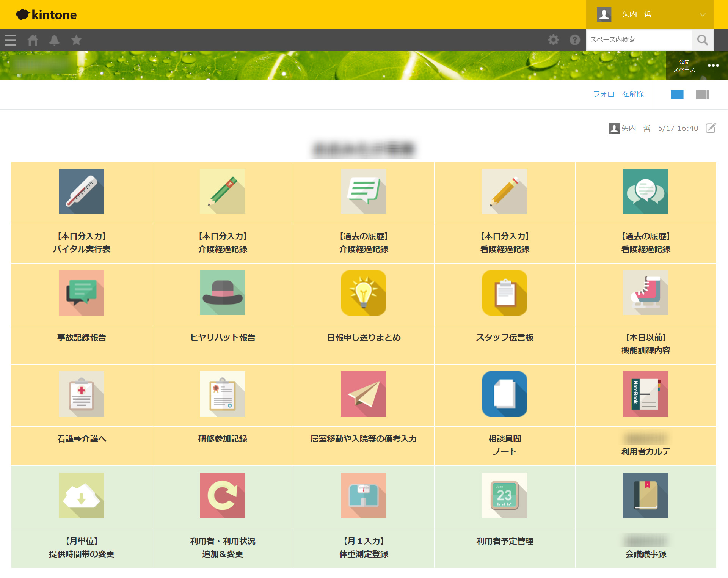Open ヒヤリハット報告 label link

click(223, 338)
